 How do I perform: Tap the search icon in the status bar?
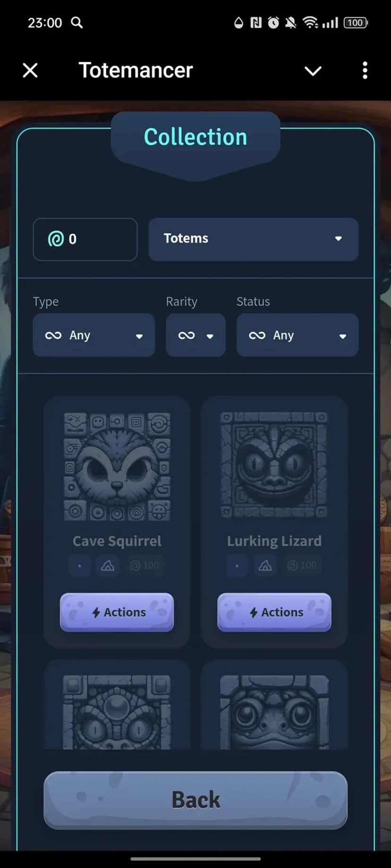point(76,23)
